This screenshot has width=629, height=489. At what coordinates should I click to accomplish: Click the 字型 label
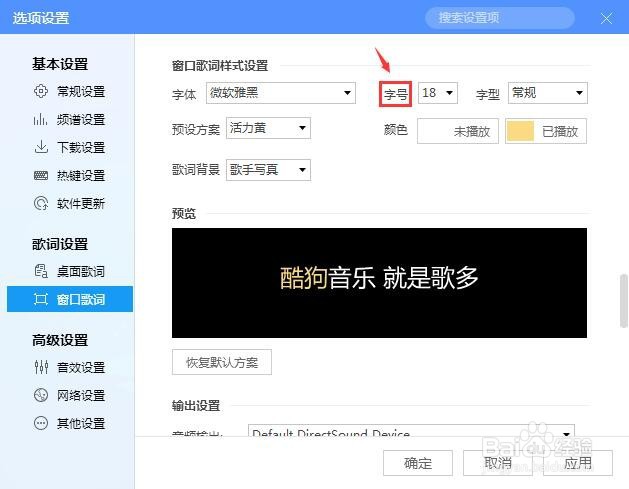click(x=487, y=95)
